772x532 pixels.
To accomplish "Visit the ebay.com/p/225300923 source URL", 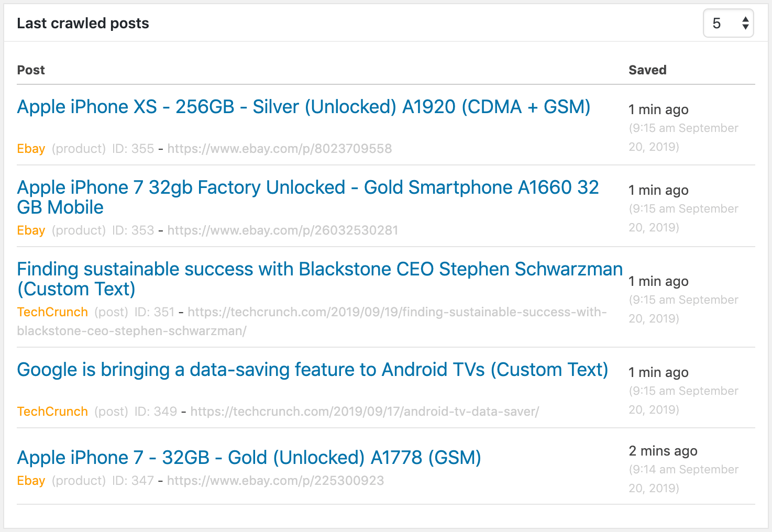I will (x=275, y=481).
